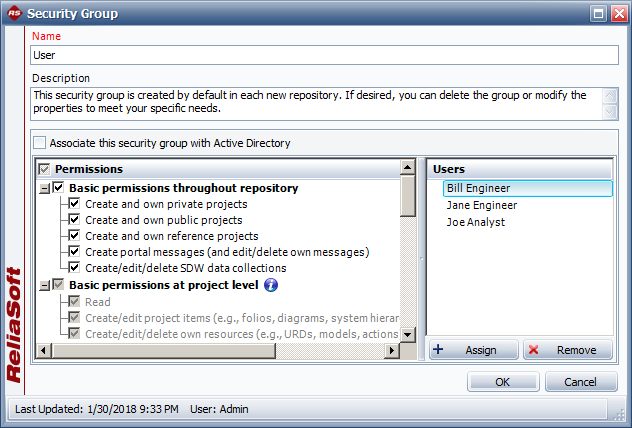Uncheck Create and own private projects
Screen dimensions: 632x428
tap(74, 204)
